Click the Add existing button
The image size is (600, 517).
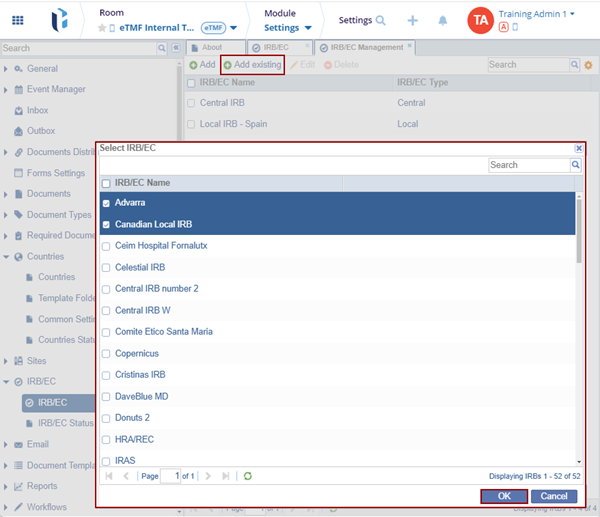pyautogui.click(x=252, y=64)
